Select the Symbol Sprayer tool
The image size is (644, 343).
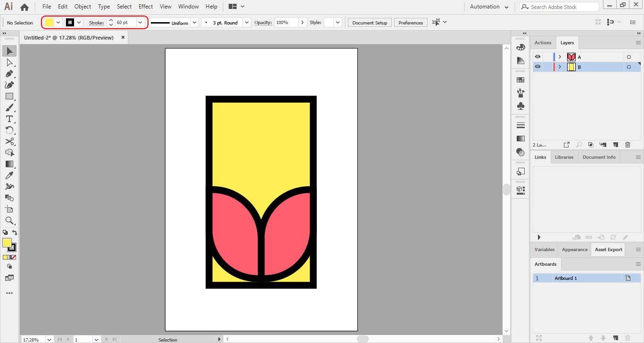pyautogui.click(x=9, y=187)
